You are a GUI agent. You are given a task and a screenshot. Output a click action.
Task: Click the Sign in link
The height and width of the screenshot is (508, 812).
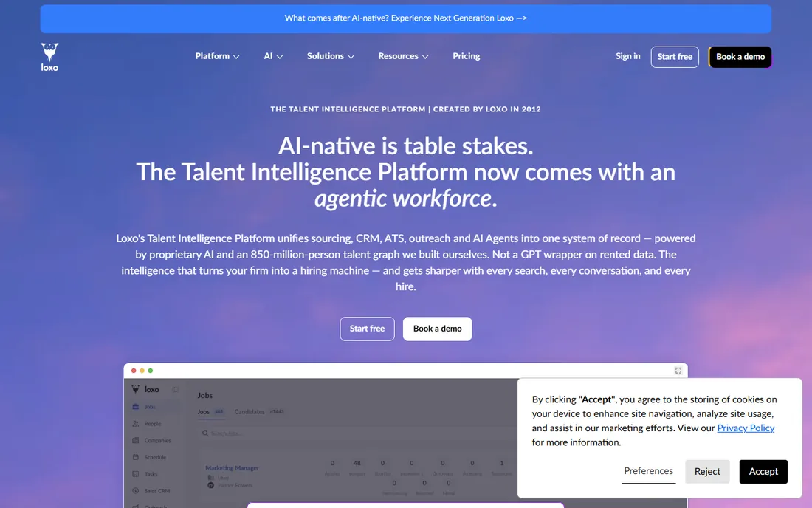pyautogui.click(x=627, y=56)
